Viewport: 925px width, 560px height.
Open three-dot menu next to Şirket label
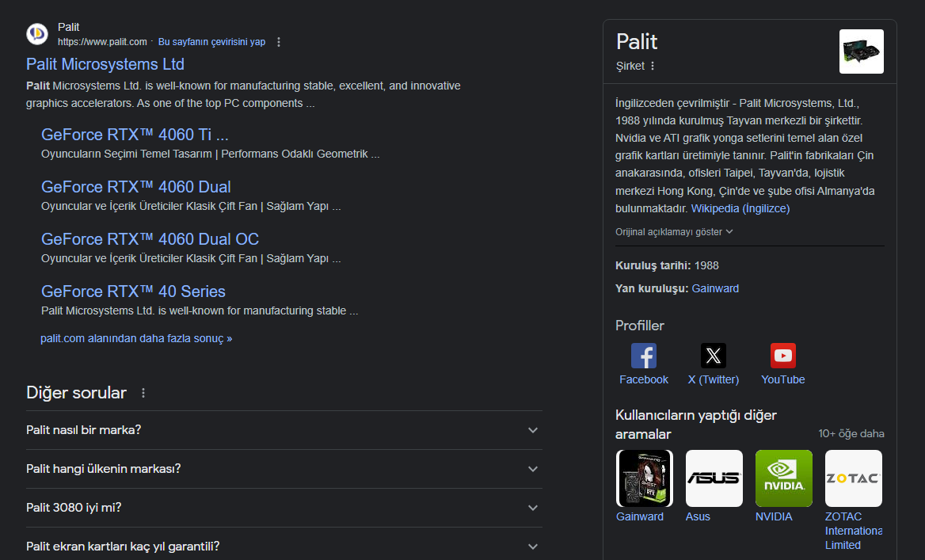(653, 66)
